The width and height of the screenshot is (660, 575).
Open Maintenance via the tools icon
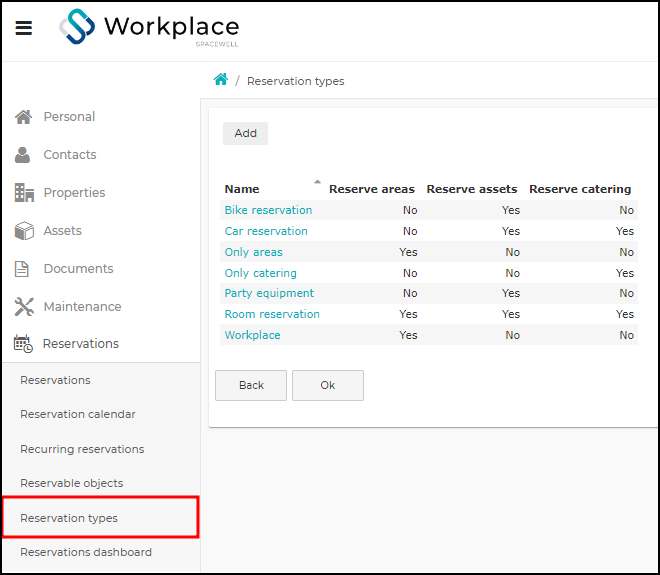[24, 306]
